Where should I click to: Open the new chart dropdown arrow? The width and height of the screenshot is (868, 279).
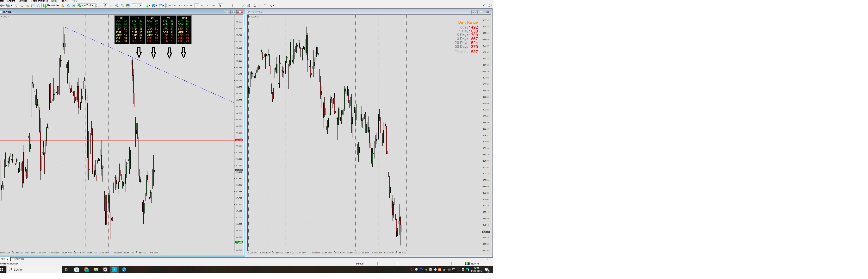coord(4,6)
